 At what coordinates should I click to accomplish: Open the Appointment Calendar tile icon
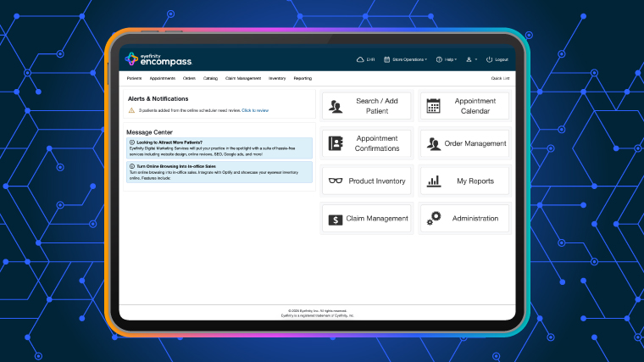[433, 106]
